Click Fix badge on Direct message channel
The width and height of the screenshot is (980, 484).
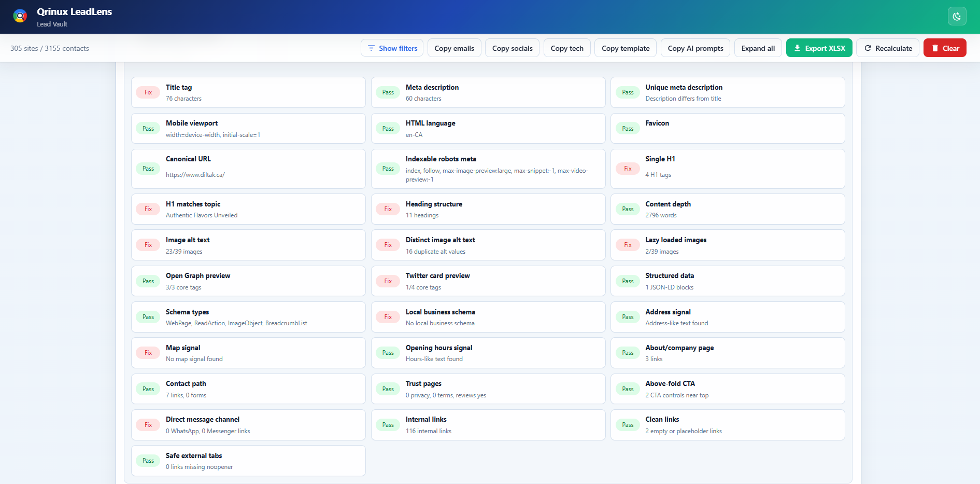click(148, 425)
